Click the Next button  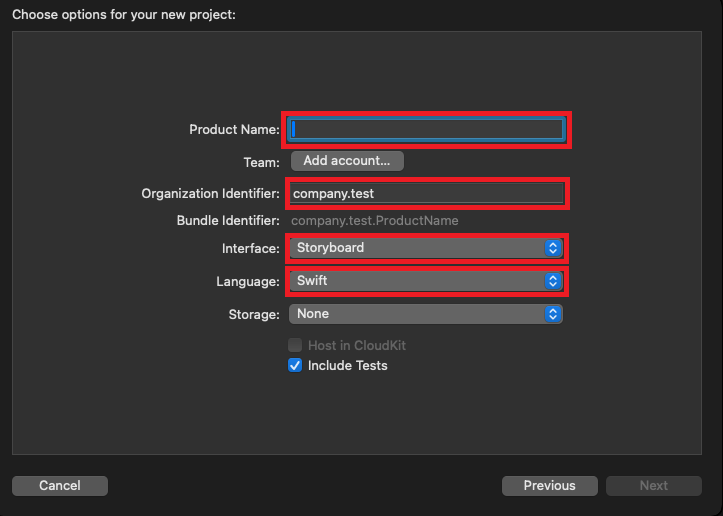pyautogui.click(x=654, y=486)
